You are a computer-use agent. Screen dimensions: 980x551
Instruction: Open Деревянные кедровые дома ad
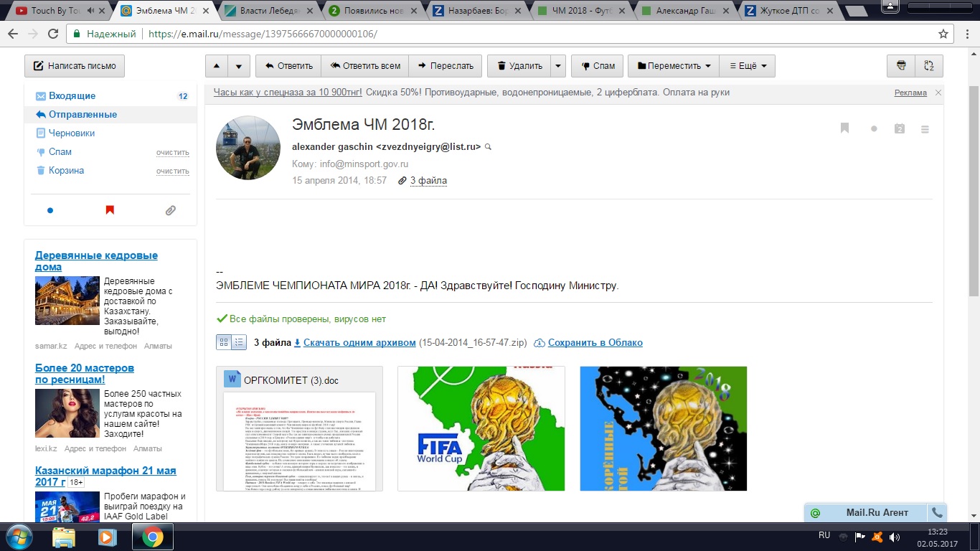pos(96,261)
